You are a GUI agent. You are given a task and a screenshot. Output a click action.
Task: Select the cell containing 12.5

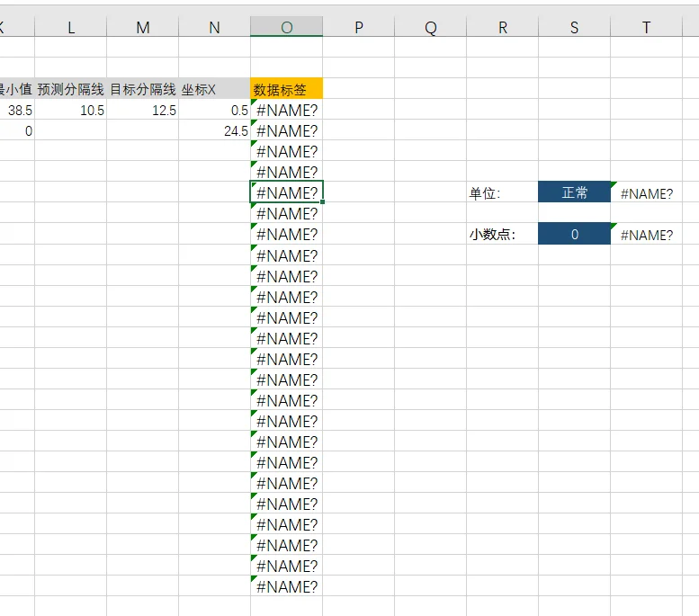pos(143,110)
